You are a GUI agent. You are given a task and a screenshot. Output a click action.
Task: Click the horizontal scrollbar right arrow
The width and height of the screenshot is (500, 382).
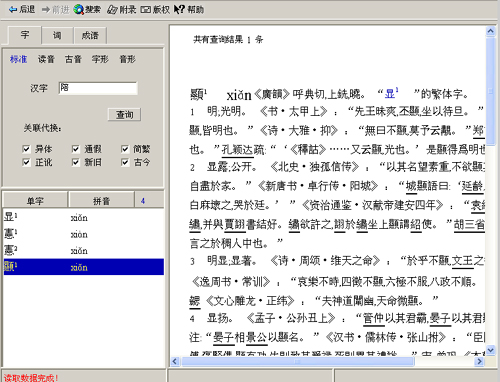479,361
